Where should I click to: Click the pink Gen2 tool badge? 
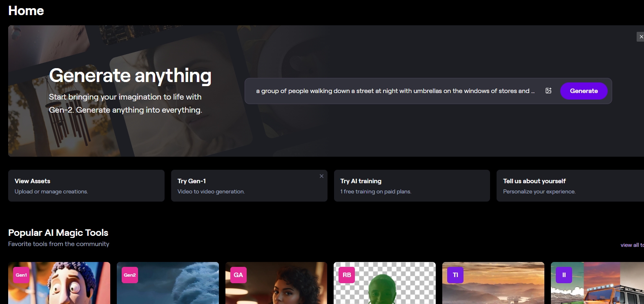130,275
